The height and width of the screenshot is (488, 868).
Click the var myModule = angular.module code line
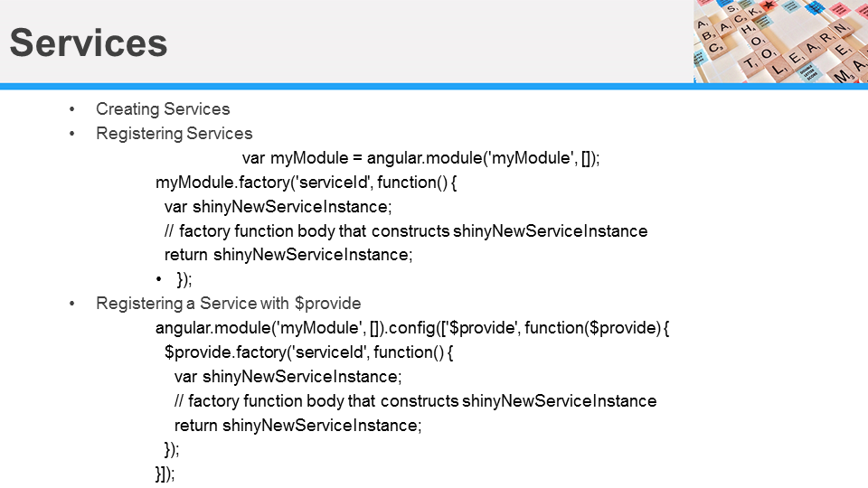(421, 158)
